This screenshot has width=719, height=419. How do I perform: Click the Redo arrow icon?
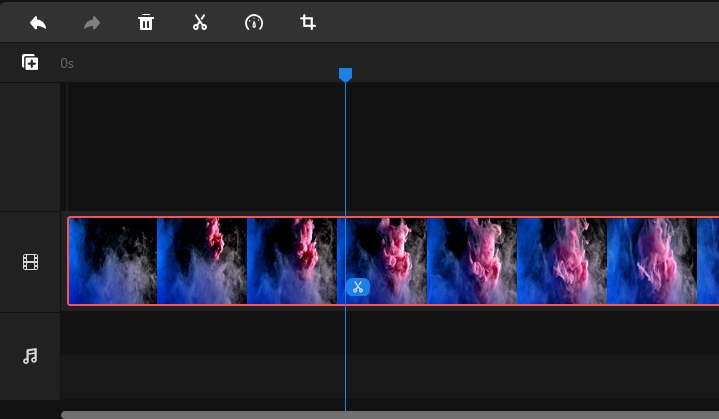tap(92, 22)
